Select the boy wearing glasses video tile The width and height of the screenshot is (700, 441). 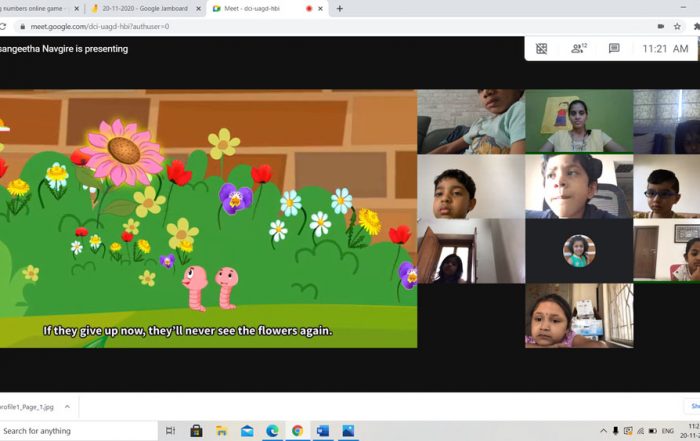point(667,186)
